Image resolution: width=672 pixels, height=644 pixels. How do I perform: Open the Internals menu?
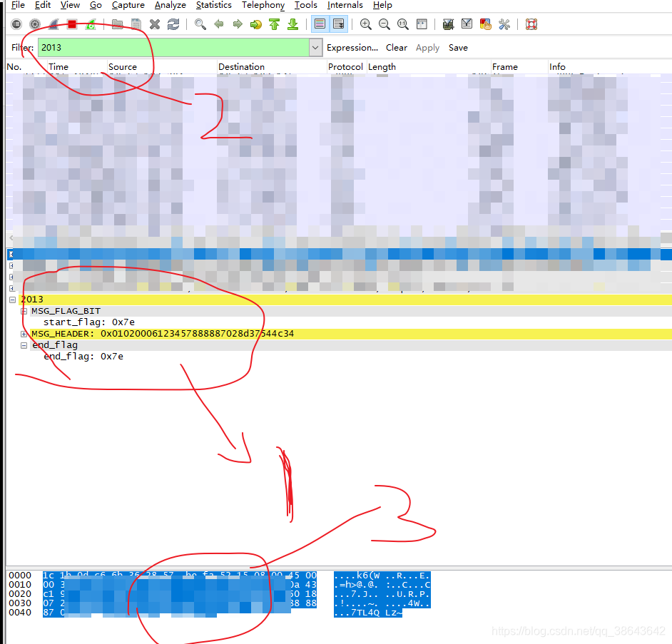345,5
